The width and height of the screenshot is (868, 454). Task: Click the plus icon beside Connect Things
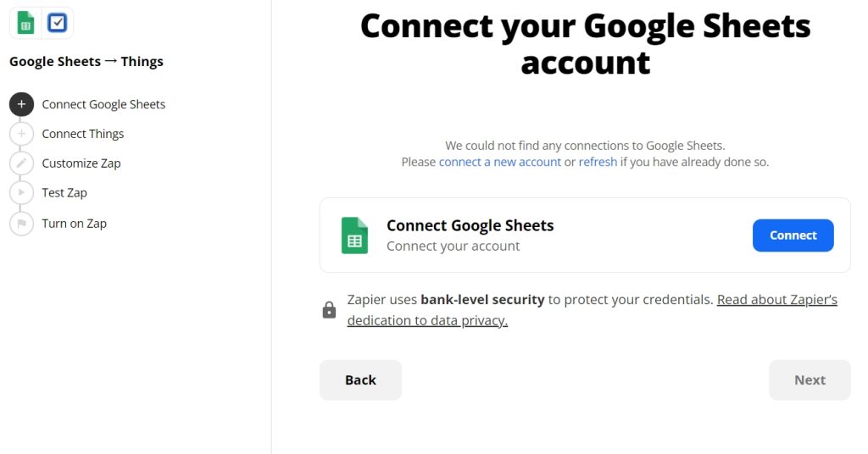click(x=21, y=134)
